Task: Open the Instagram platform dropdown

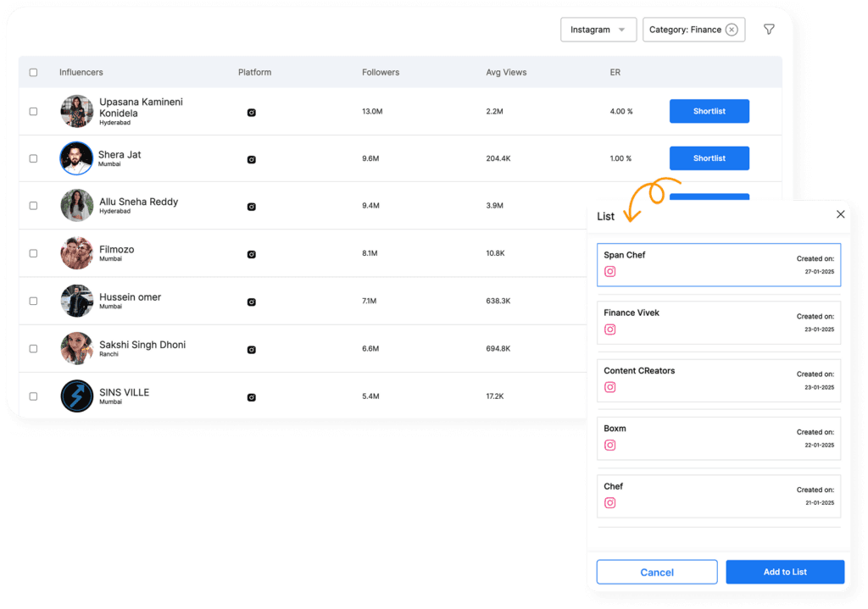Action: coord(598,29)
